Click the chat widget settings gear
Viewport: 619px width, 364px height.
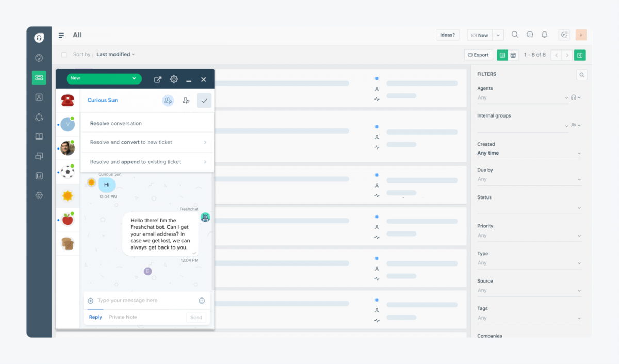tap(174, 79)
